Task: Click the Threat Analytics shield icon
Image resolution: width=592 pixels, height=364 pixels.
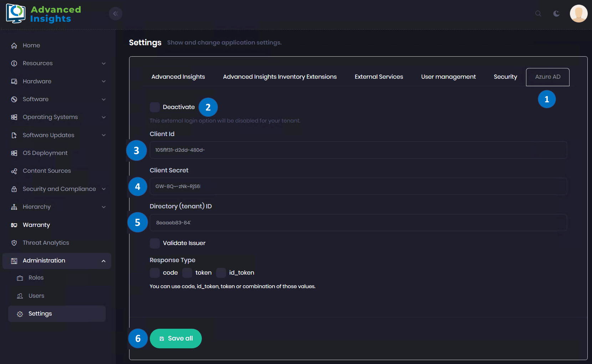Action: coord(14,243)
